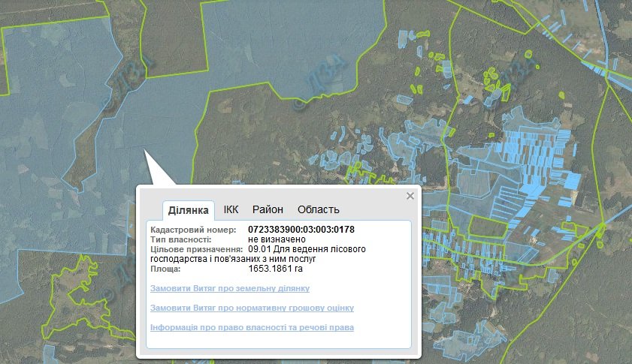The image size is (632, 364).
Task: Open Замовити Витяг про нормативну грошову оцінку
Action: [252, 308]
